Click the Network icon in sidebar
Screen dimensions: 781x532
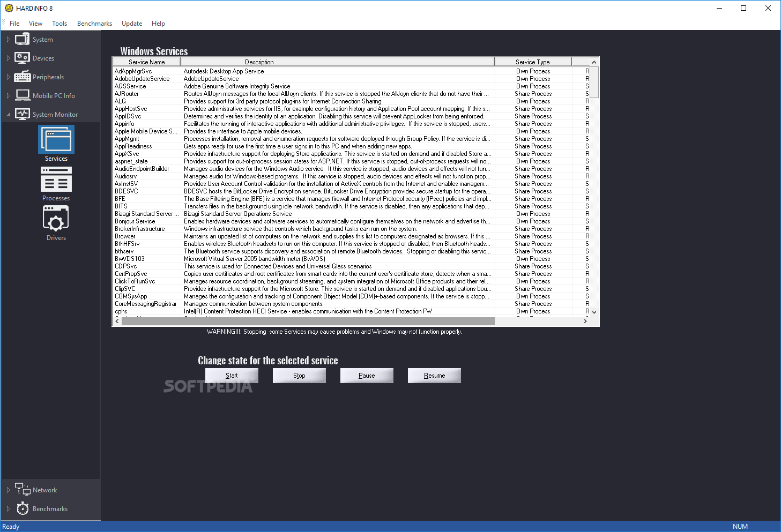coord(23,489)
